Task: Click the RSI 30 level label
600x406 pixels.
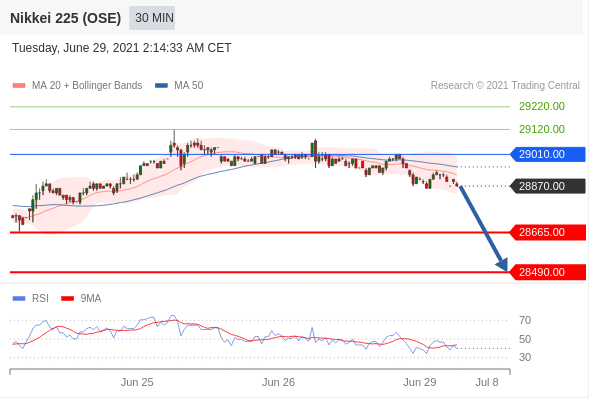Action: 525,357
